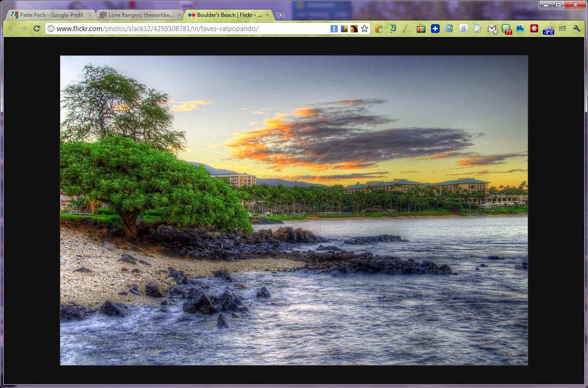Screen dimensions: 588x388
Task: Open a new tab with plus button
Action: (x=281, y=15)
